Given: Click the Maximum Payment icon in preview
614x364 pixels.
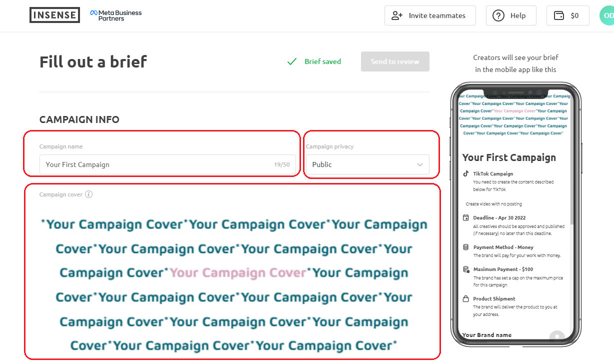Looking at the screenshot, I should click(x=466, y=269).
